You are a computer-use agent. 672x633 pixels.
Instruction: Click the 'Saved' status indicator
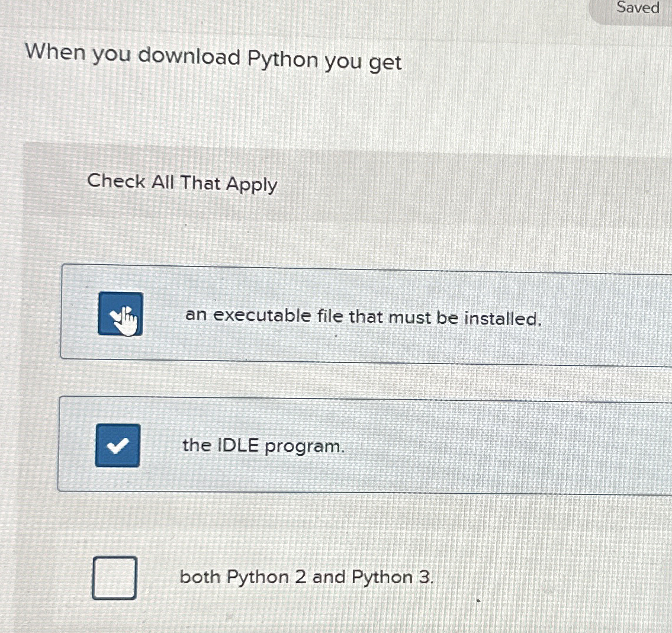pos(636,8)
